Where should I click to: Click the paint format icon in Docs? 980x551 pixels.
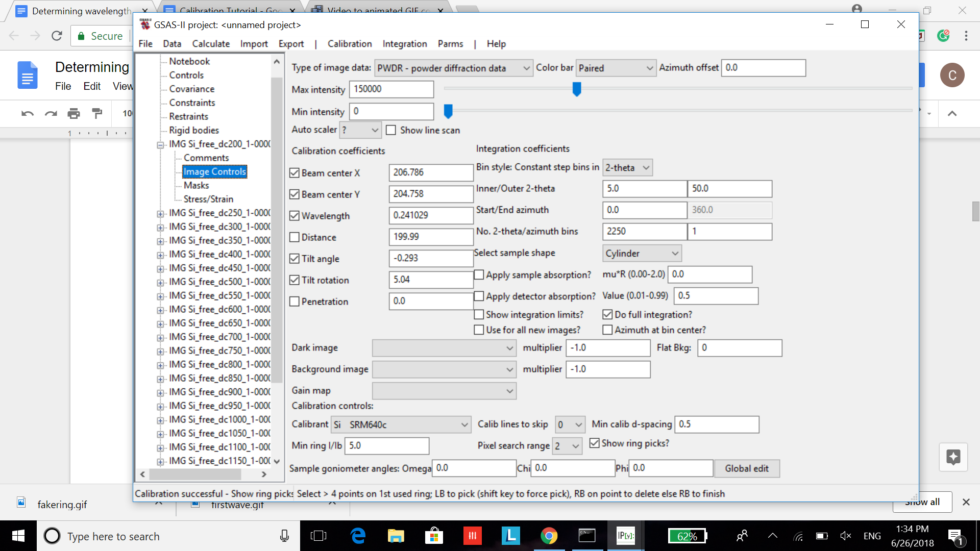tap(97, 113)
